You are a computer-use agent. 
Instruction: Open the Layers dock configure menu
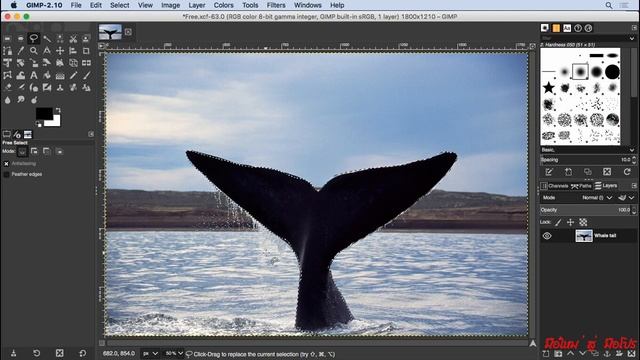634,185
